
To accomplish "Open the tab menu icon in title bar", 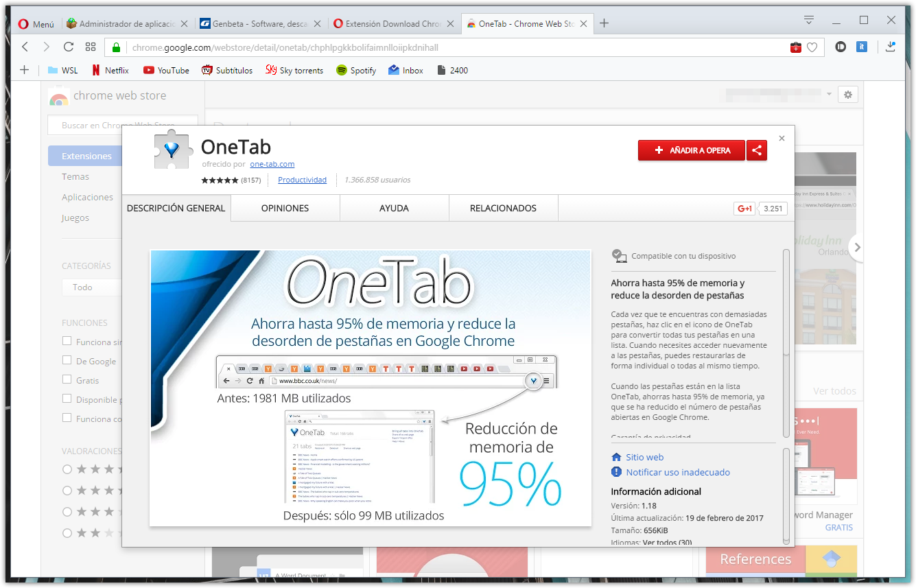I will [809, 20].
